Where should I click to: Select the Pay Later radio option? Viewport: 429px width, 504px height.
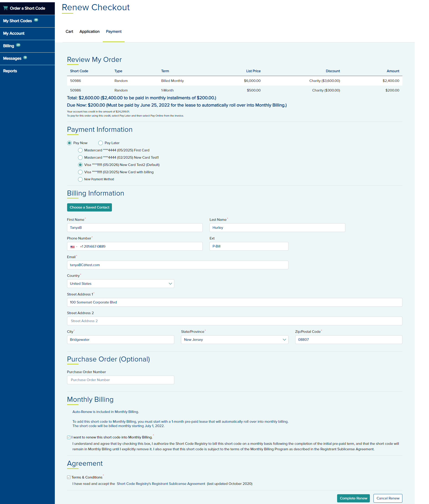coord(100,143)
